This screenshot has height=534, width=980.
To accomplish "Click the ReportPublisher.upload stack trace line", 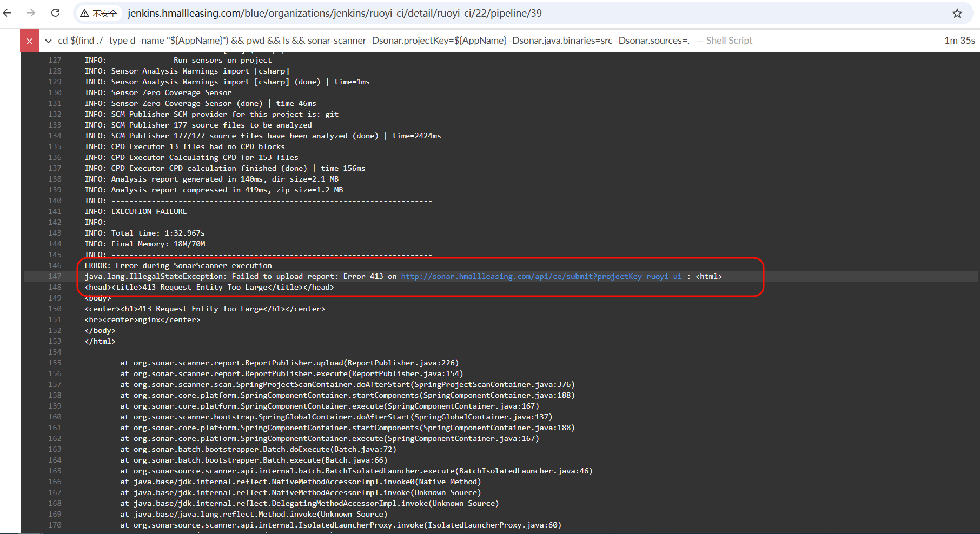I will (x=289, y=363).
